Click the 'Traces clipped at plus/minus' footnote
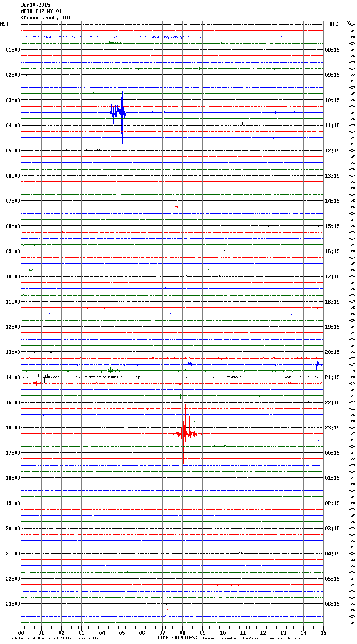Viewport: 357px width, 644px height. 254,638
